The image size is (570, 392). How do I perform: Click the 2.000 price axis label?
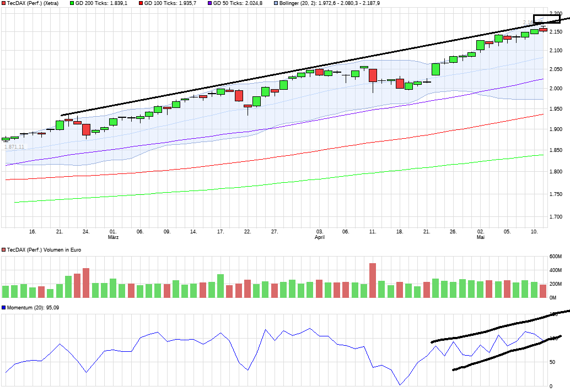(556, 89)
